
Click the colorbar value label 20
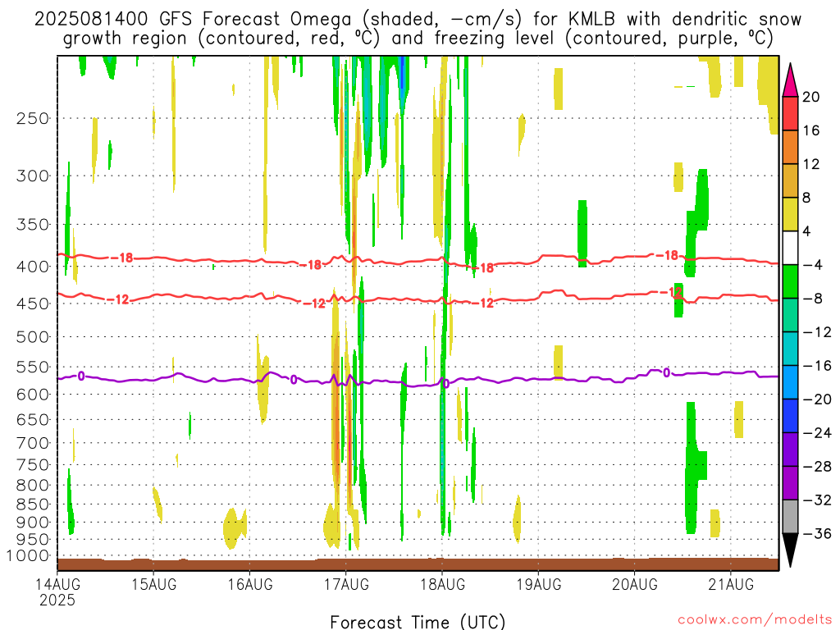point(811,97)
